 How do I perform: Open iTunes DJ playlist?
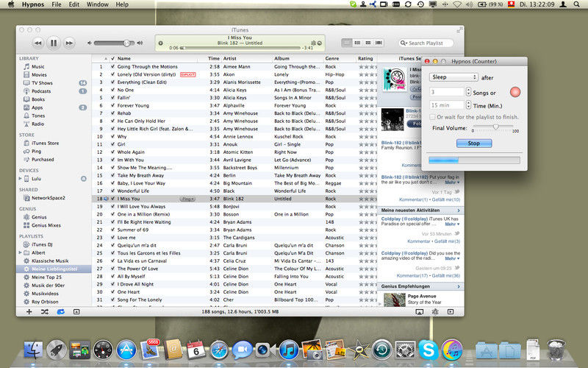42,244
